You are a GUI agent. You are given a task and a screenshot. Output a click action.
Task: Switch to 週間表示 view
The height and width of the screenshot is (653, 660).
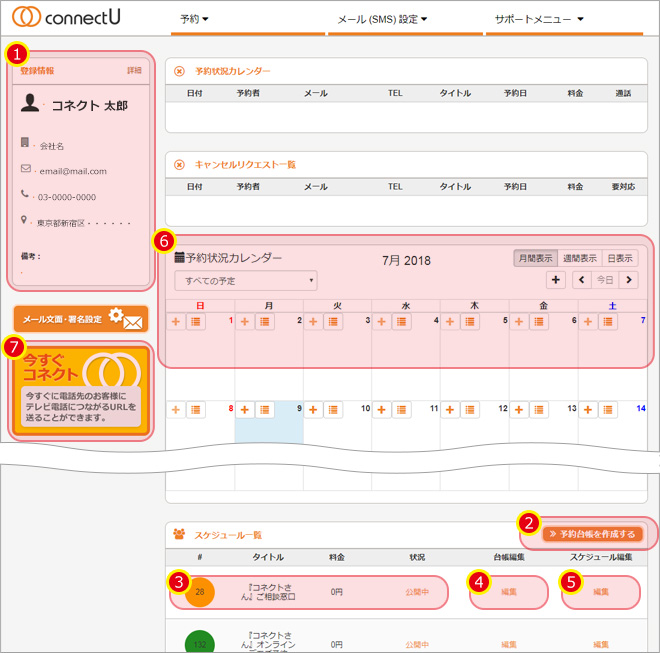coord(578,258)
